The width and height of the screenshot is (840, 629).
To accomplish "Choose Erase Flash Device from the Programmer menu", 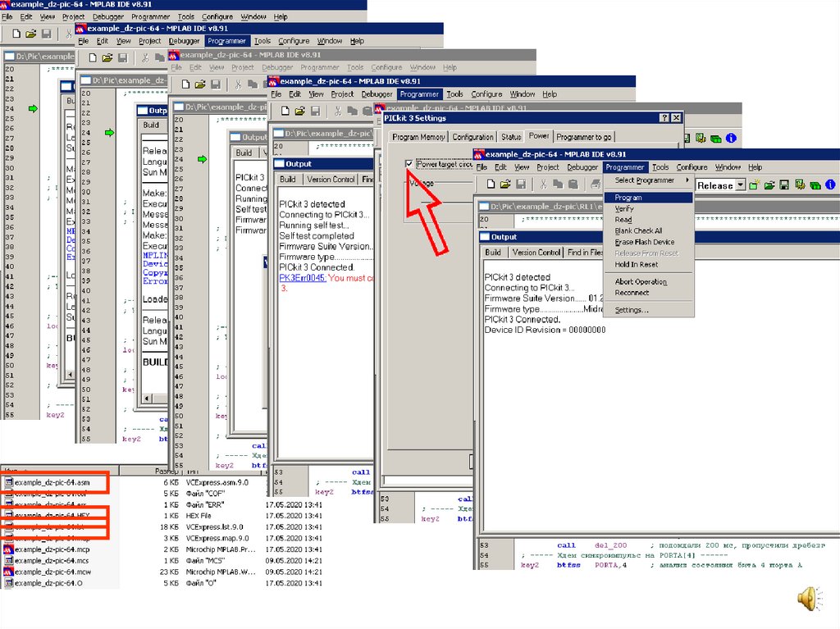I will point(648,242).
